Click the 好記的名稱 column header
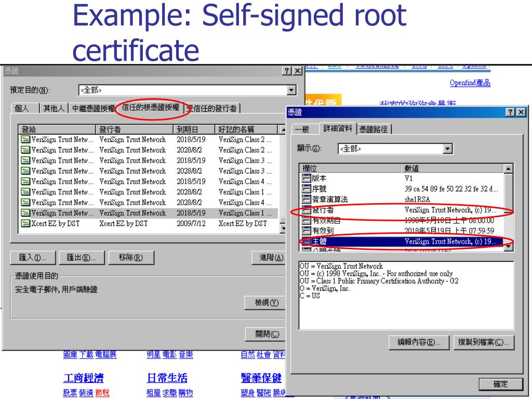This screenshot has height=399, width=532. click(x=246, y=129)
